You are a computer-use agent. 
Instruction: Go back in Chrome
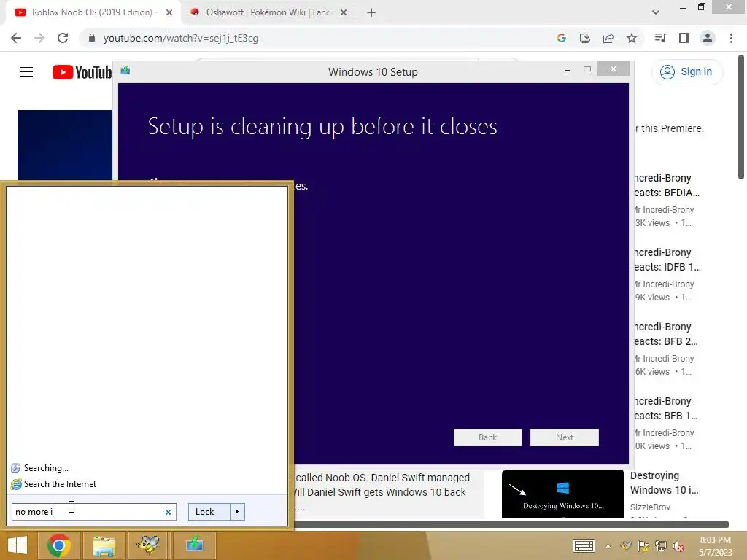(16, 38)
